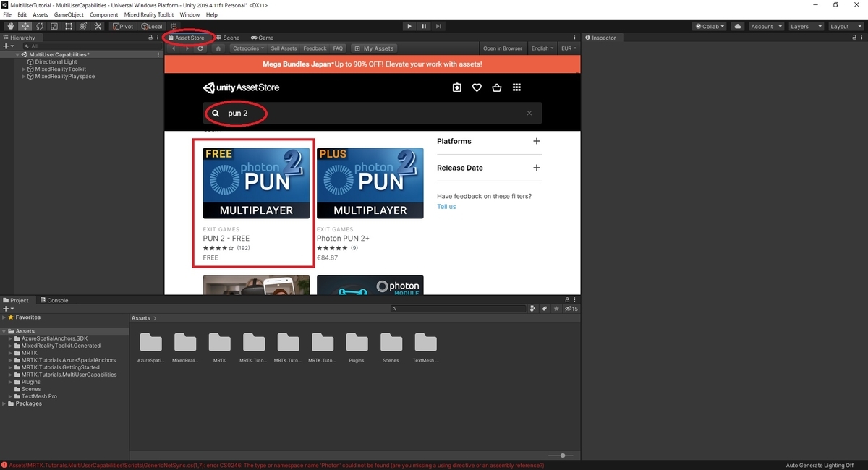Open Unity cloud services icon
Screen dimensions: 868x470
pos(737,26)
